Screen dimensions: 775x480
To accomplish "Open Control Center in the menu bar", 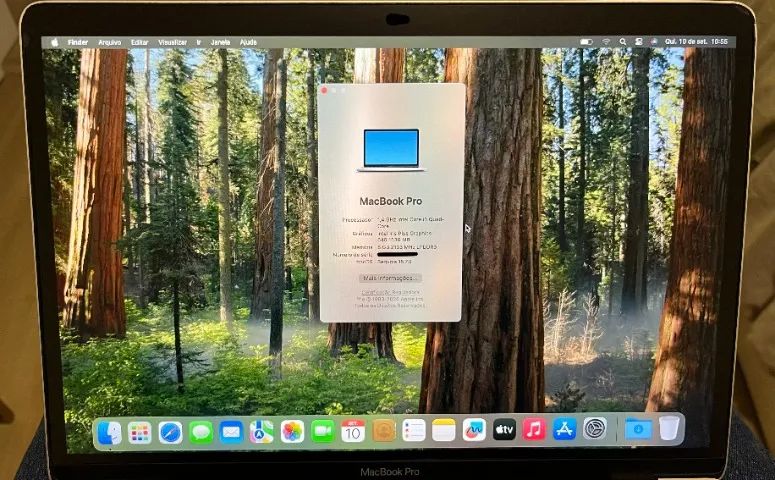I will click(x=639, y=42).
